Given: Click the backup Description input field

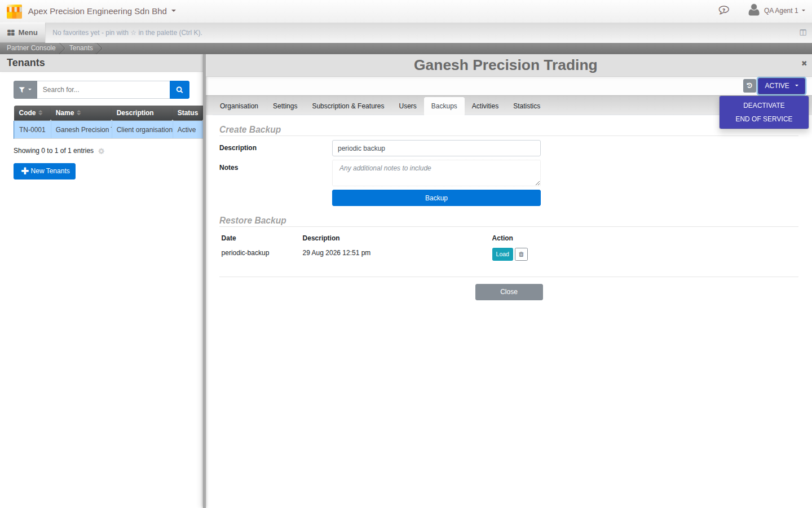Looking at the screenshot, I should point(436,148).
